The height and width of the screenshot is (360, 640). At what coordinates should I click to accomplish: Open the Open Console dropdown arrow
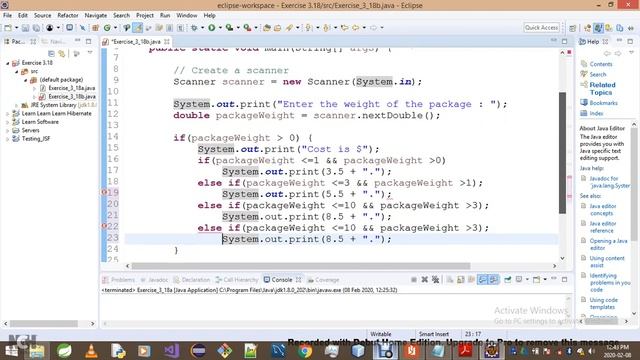point(545,280)
